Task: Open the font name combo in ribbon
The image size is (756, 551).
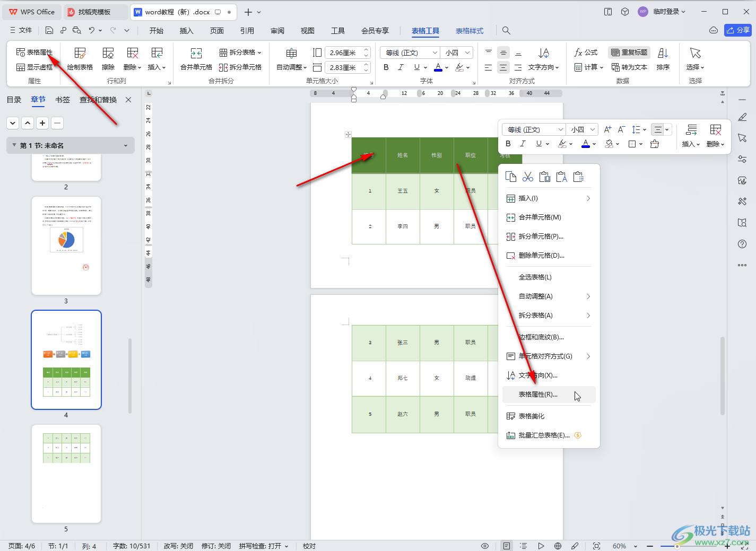Action: (x=410, y=53)
